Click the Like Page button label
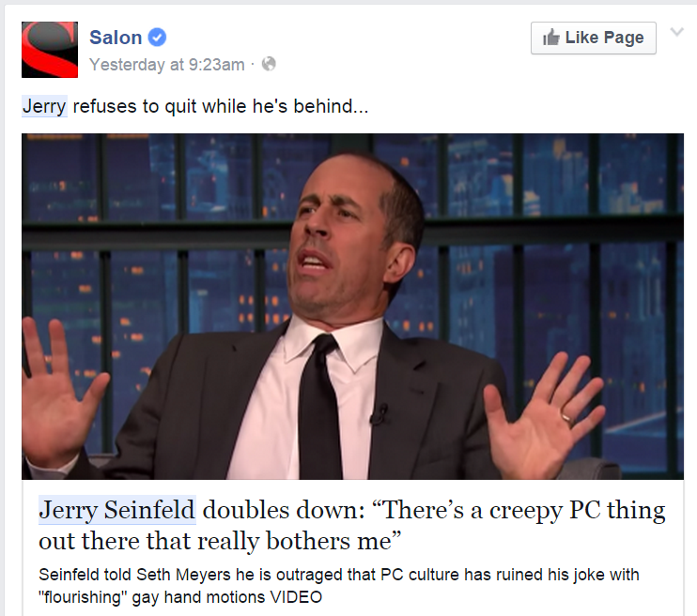 604,38
